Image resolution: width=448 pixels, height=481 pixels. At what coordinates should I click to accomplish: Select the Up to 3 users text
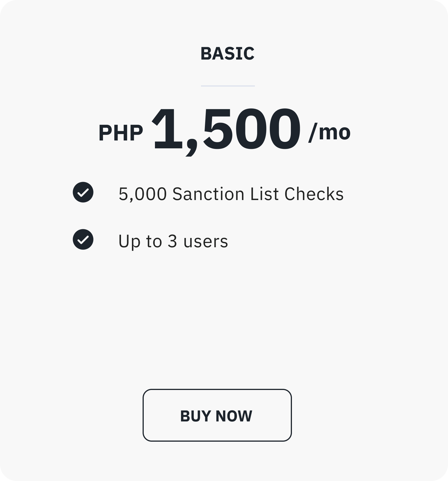click(x=173, y=241)
